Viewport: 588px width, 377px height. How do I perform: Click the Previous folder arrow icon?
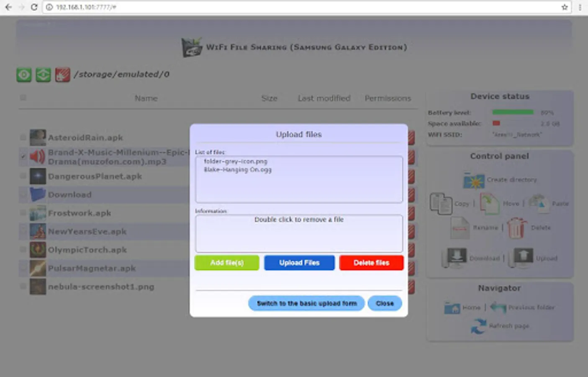[x=498, y=307]
